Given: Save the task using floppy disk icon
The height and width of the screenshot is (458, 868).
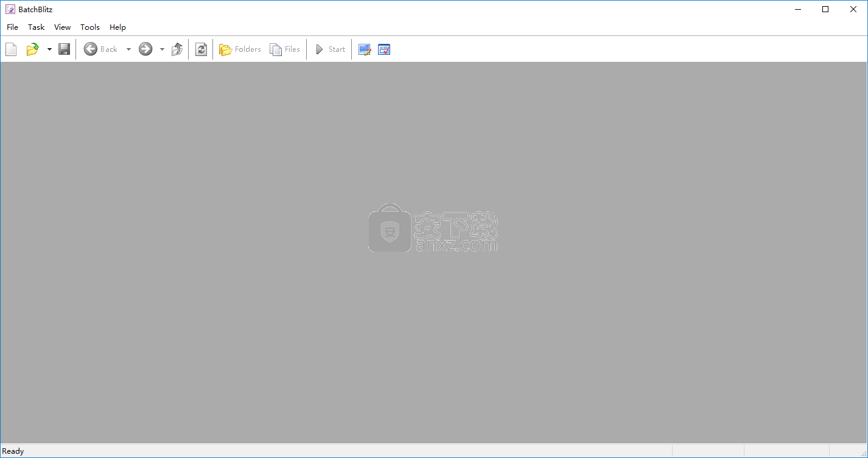Looking at the screenshot, I should (x=65, y=49).
